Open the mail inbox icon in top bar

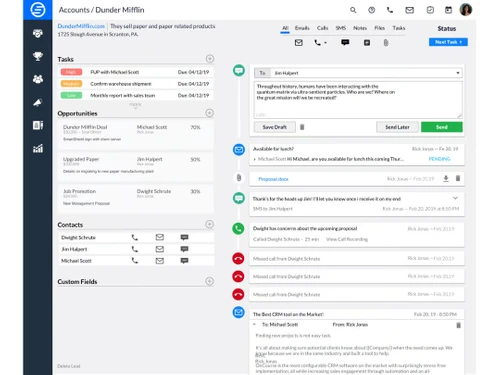click(x=409, y=10)
